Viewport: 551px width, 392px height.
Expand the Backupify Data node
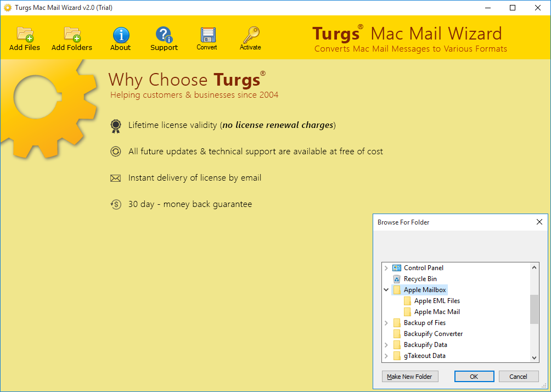[386, 345]
